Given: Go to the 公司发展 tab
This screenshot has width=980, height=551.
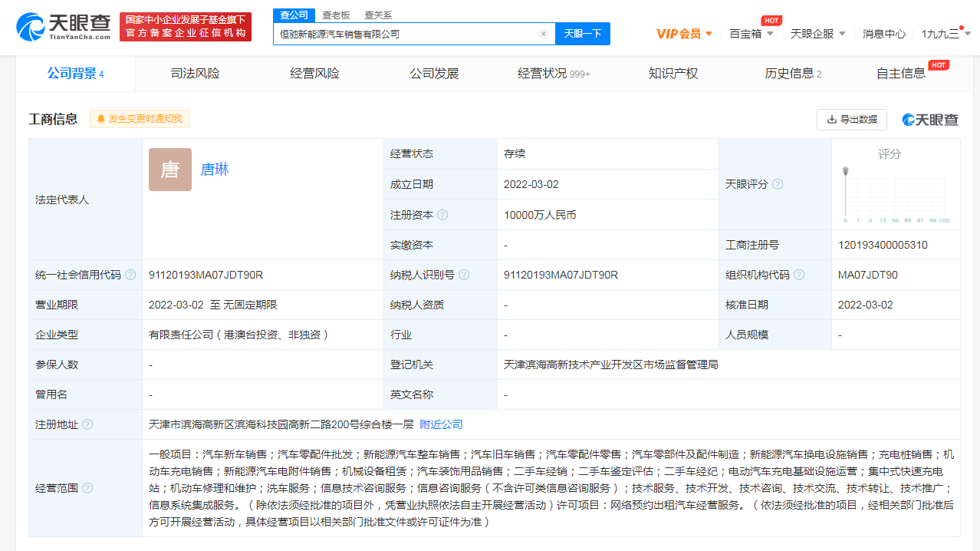Looking at the screenshot, I should point(434,74).
